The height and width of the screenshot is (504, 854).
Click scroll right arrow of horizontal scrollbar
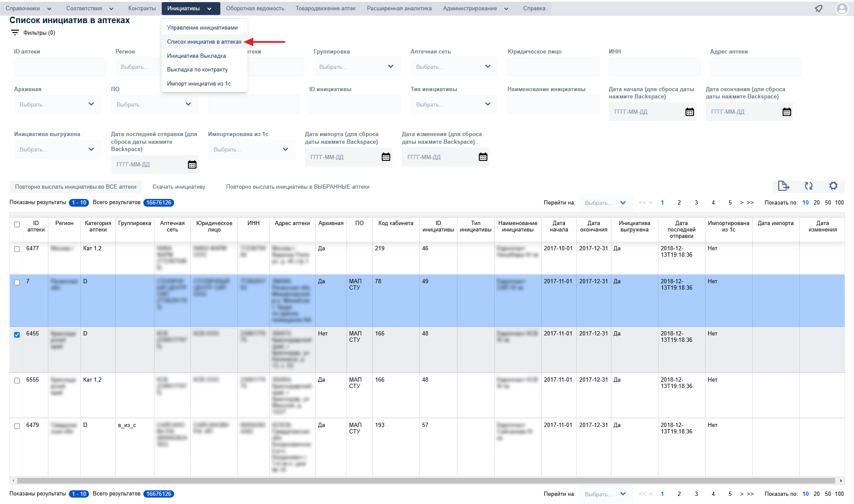[x=841, y=480]
